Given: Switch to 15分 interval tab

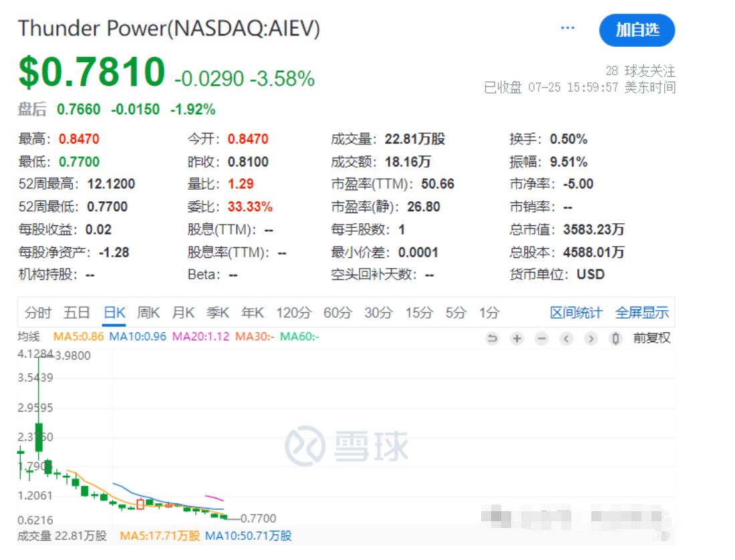Looking at the screenshot, I should click(x=420, y=313).
